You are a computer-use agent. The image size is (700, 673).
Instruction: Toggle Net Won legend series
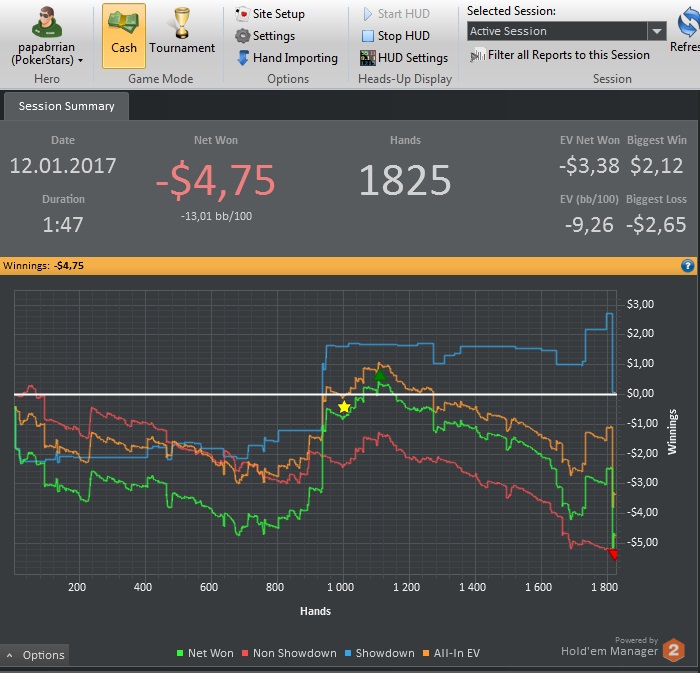(205, 653)
